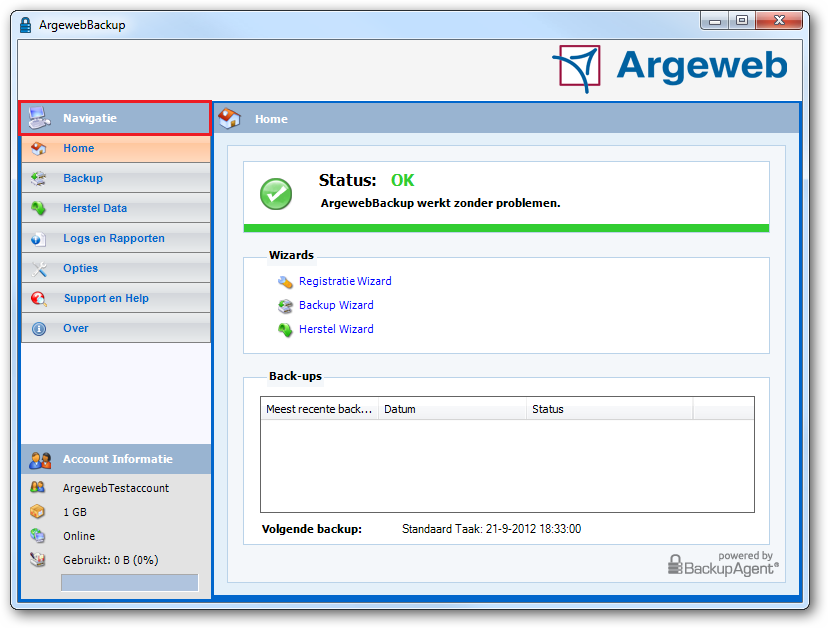Click the Online globe status icon

click(x=37, y=536)
